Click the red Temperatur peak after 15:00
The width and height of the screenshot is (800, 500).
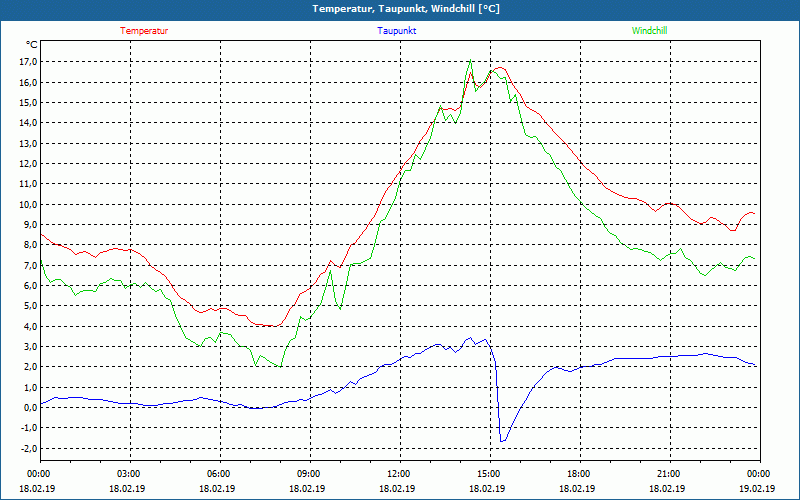click(x=499, y=68)
